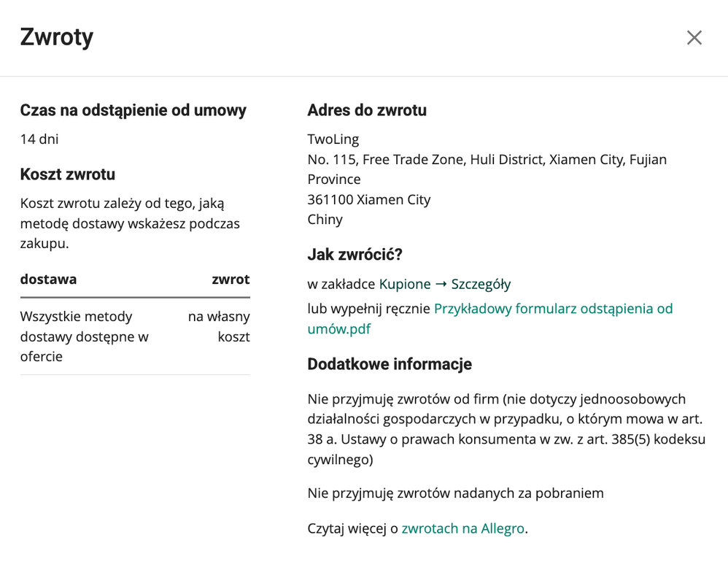Click the Zwroty dialog title

(57, 37)
